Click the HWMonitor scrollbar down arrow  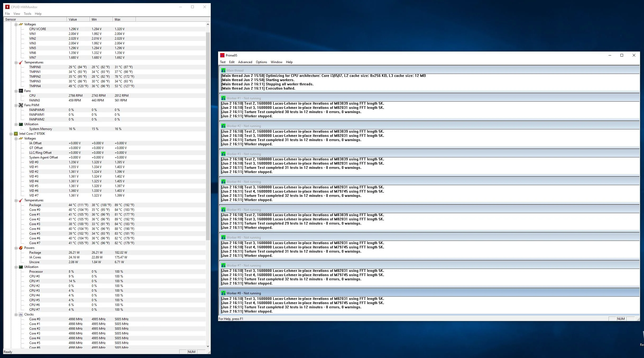point(208,346)
